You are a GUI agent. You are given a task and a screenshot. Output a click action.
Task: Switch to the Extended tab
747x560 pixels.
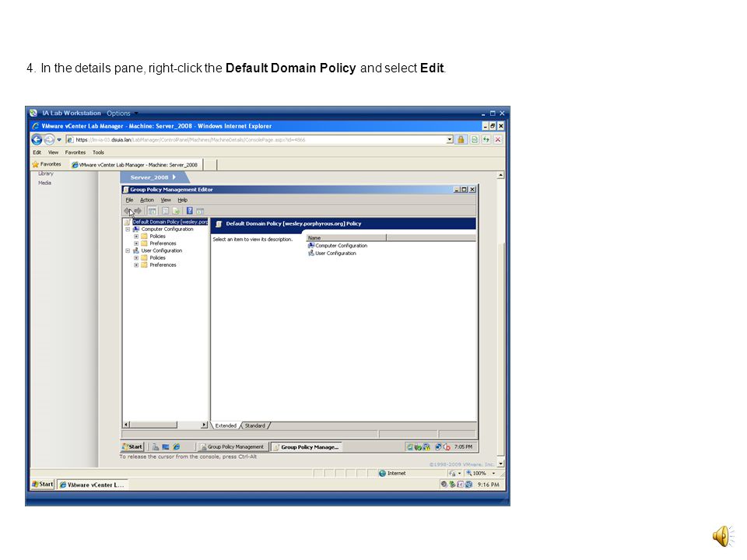pos(226,425)
